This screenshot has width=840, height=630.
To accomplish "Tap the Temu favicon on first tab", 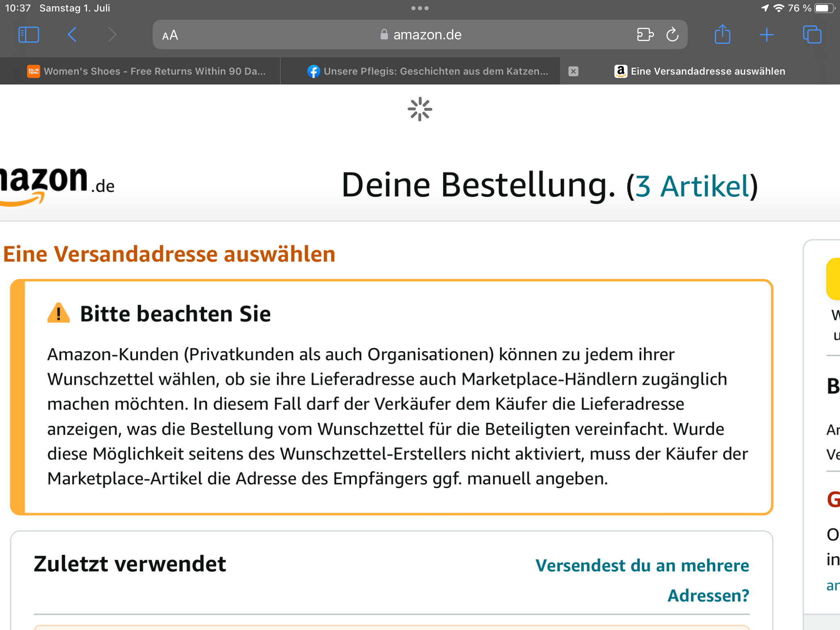I will [34, 71].
